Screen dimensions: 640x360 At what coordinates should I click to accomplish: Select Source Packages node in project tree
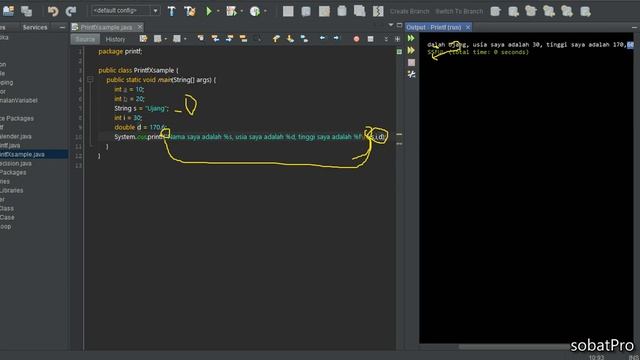coord(17,118)
